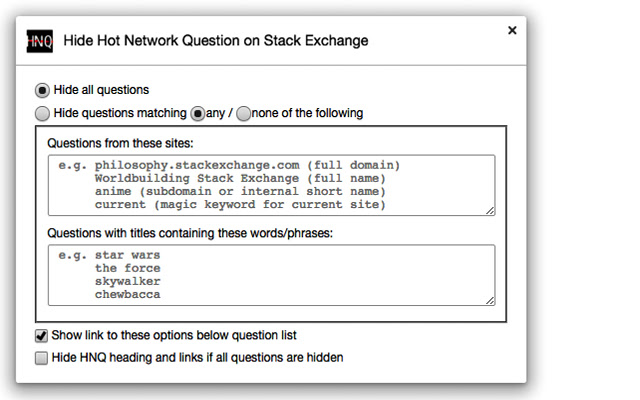This screenshot has width=640, height=400.
Task: Select the Hide all questions radio button
Action: tap(42, 90)
